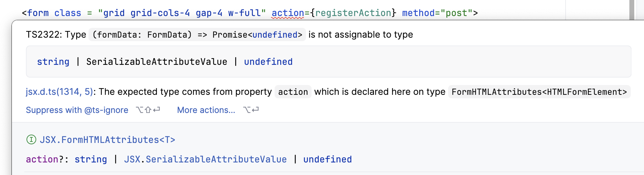The image size is (644, 175).
Task: Click the string keyword in the expected type box
Action: click(53, 62)
